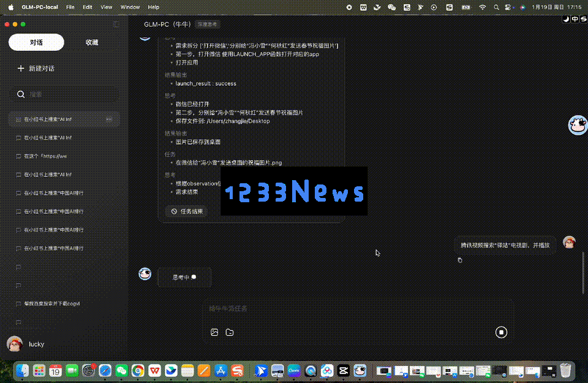Open Notes from the dock
Screen dimensions: 588x383
[187, 371]
